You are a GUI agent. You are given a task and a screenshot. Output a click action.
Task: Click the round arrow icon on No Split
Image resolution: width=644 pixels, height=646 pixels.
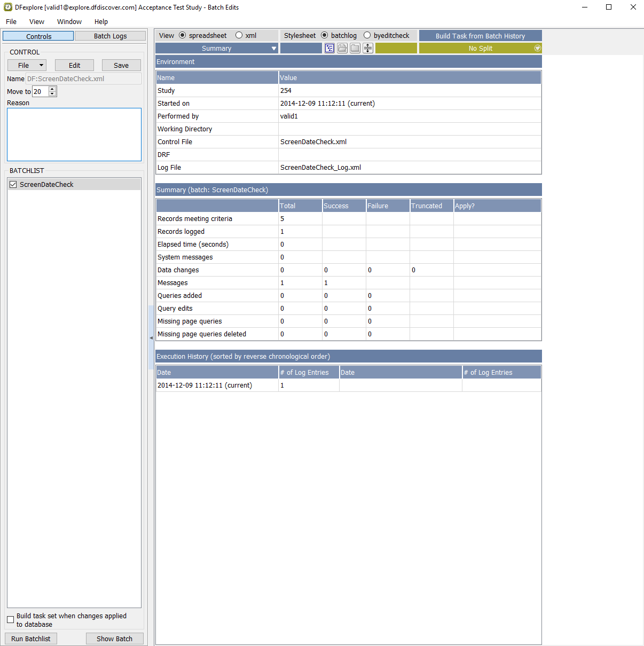point(537,48)
